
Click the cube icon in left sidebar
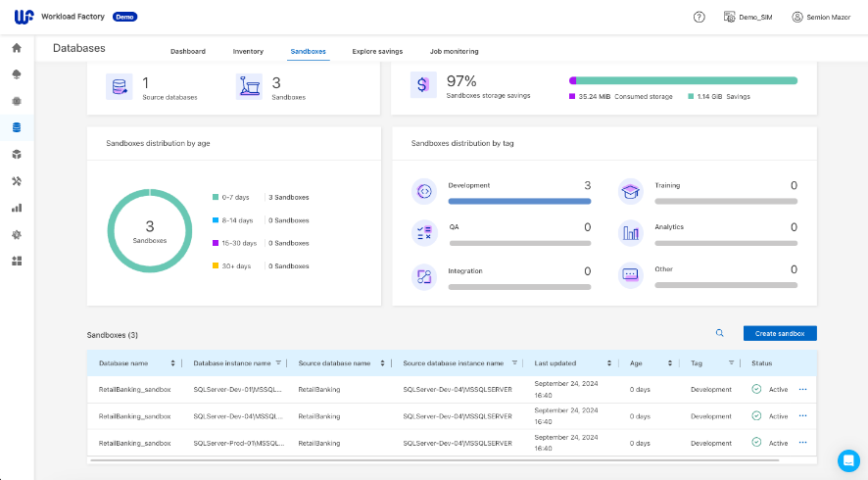click(17, 155)
